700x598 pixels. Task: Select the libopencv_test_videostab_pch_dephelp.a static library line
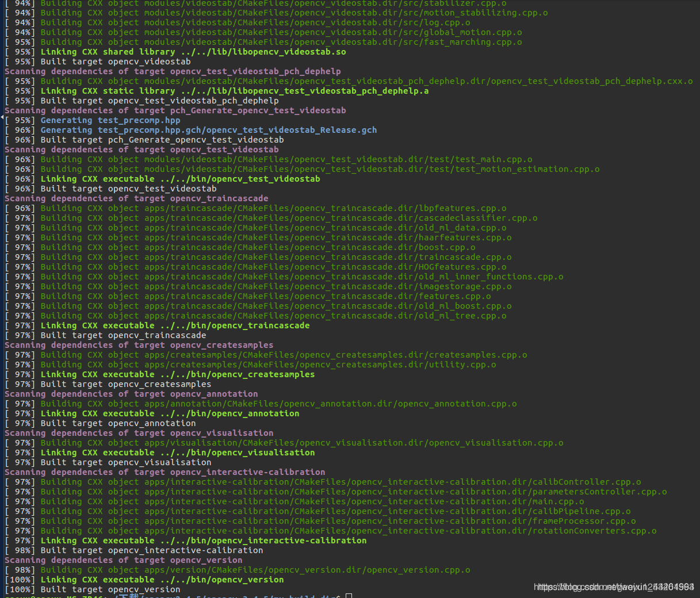[x=217, y=91]
